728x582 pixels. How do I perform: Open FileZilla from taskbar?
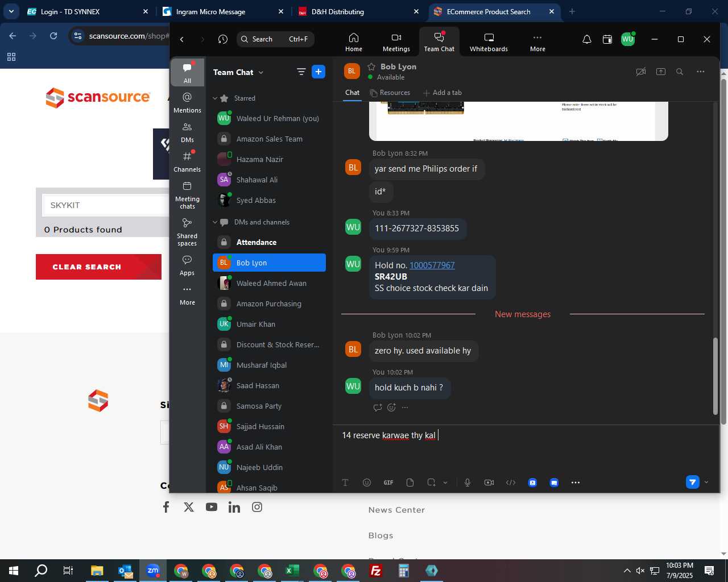376,571
